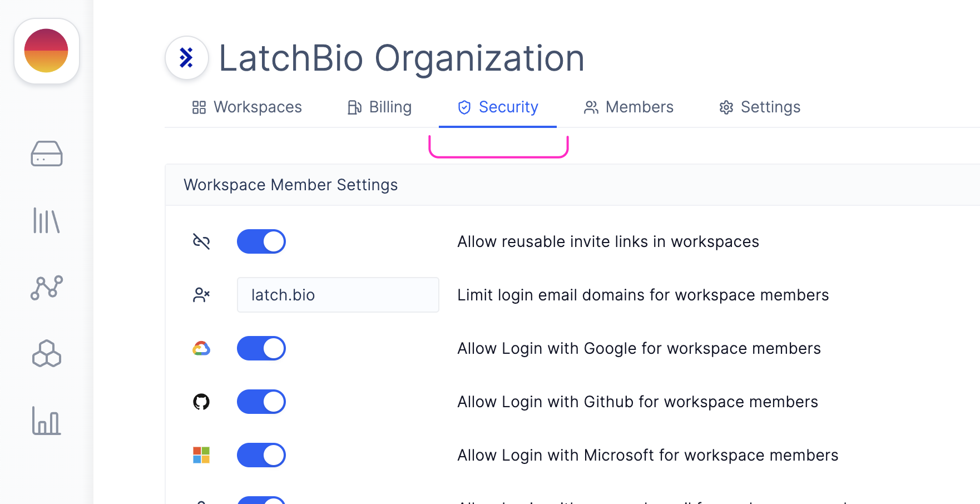This screenshot has width=980, height=504.
Task: Click the sunset gradient avatar icon
Action: click(47, 51)
